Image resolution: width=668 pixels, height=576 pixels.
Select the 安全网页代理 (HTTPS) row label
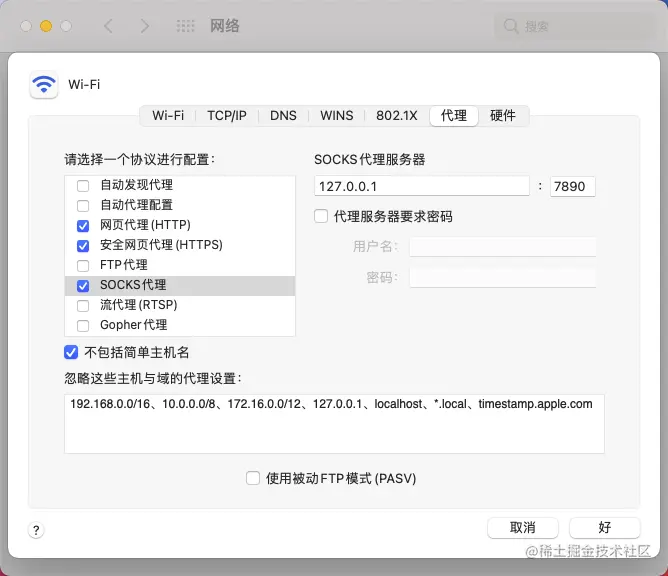(x=161, y=245)
